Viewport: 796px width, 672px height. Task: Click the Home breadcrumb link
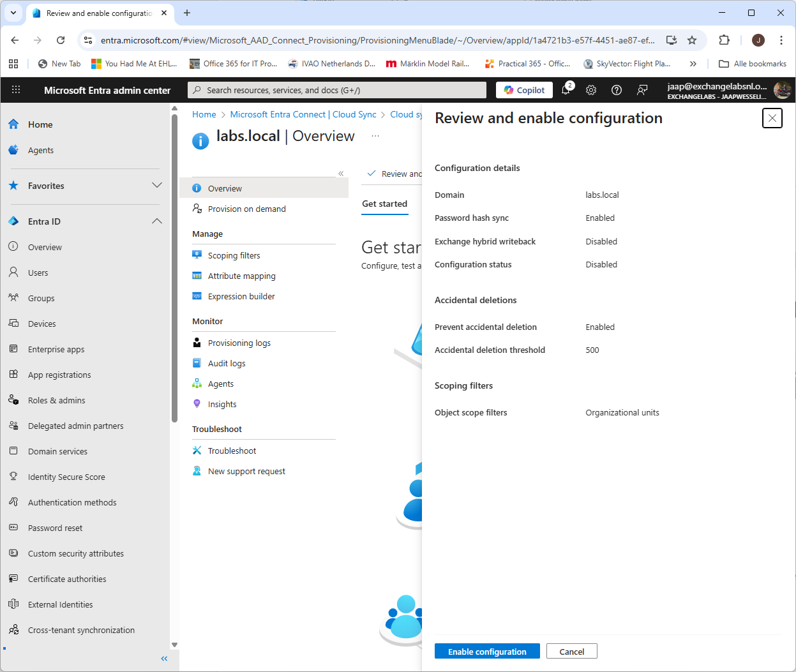tap(204, 114)
